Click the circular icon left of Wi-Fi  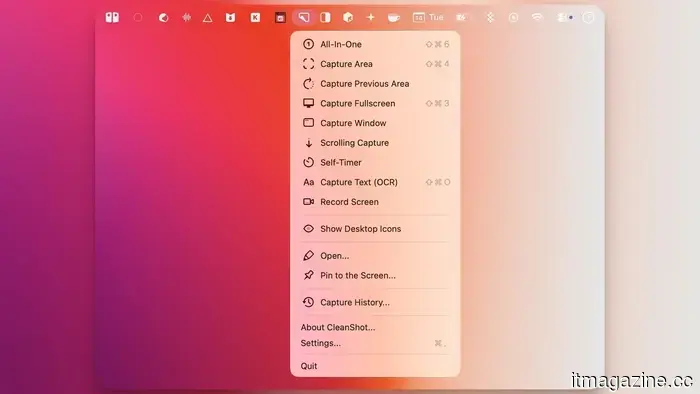click(x=513, y=17)
